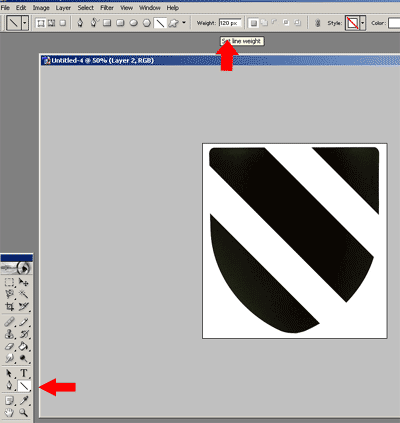Select the Type tool
The image size is (400, 423).
[23, 373]
